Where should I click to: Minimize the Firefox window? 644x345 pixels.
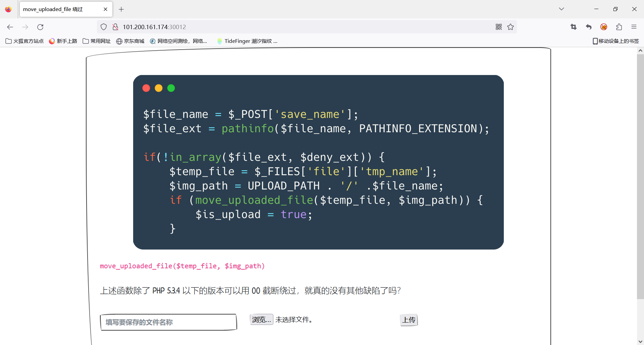click(596, 9)
